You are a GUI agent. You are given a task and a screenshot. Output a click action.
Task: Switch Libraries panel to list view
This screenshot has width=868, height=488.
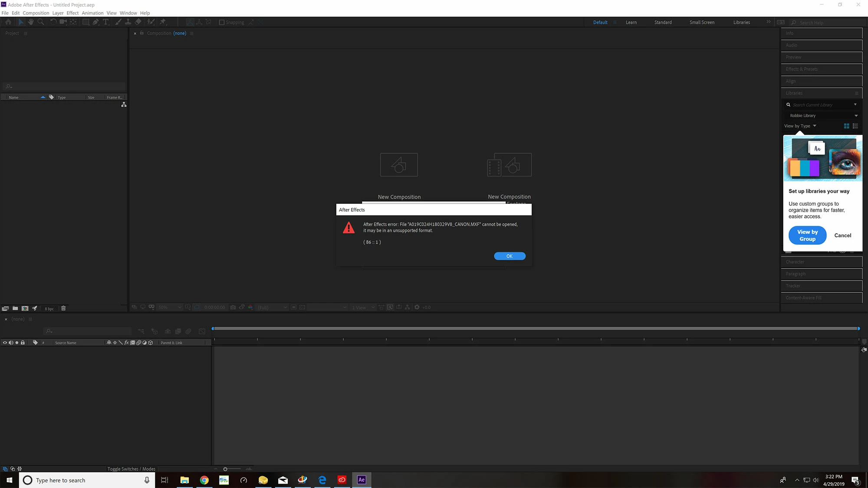coord(855,126)
